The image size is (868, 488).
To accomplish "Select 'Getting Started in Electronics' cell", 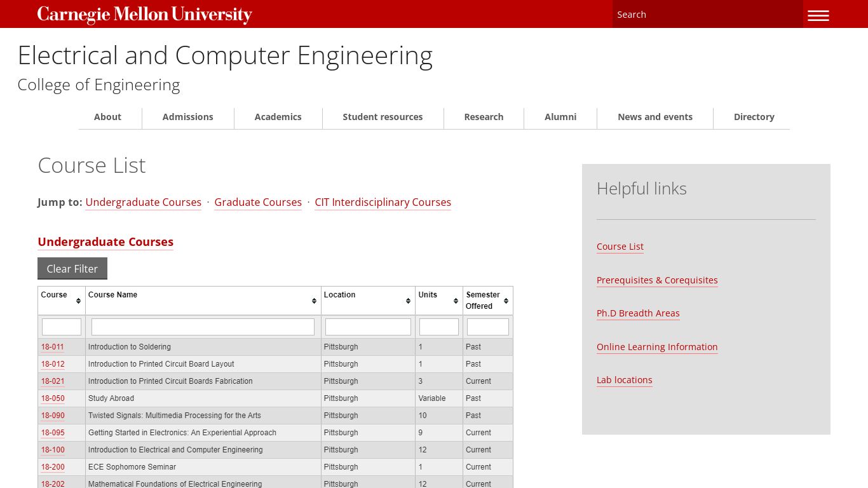I will 203,433.
